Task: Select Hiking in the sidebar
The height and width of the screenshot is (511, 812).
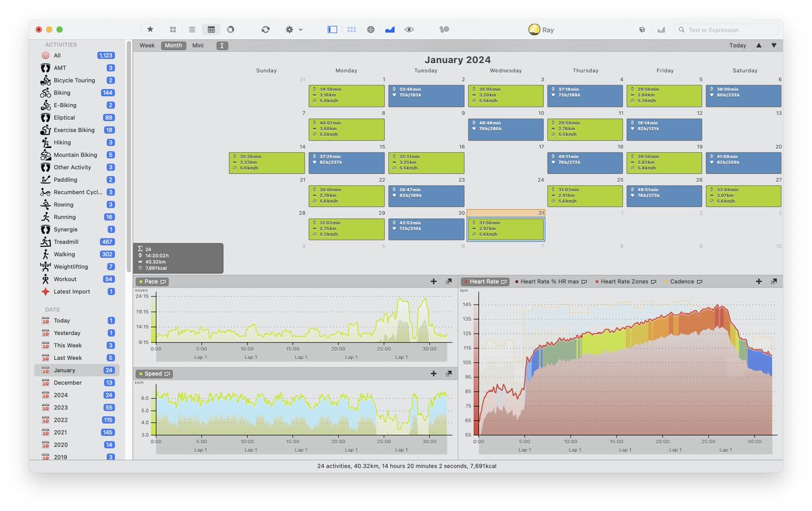Action: click(x=77, y=142)
